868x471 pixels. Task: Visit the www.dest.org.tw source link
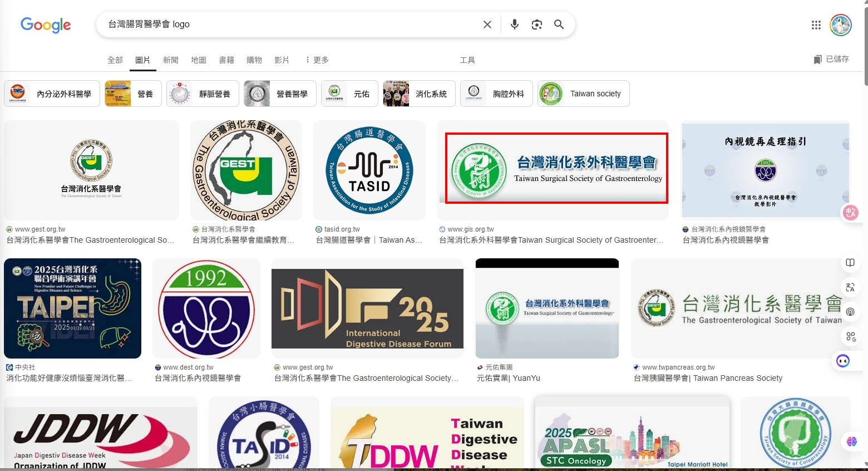(184, 367)
